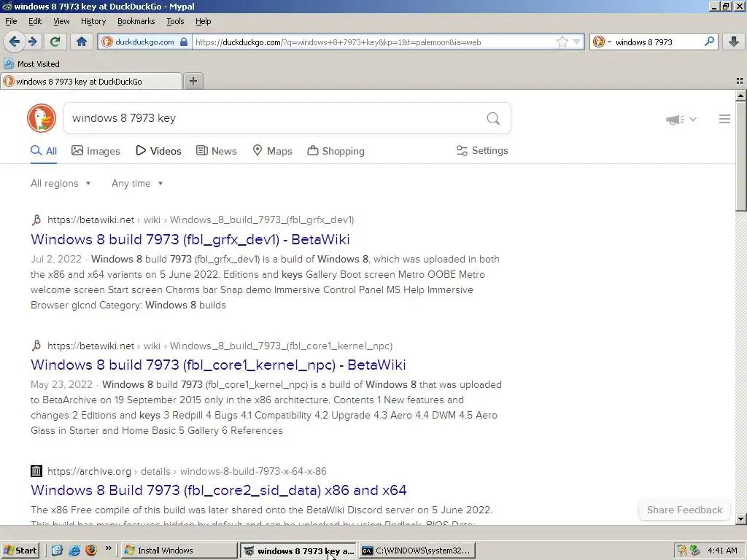Open the Windows Start button

click(x=20, y=551)
